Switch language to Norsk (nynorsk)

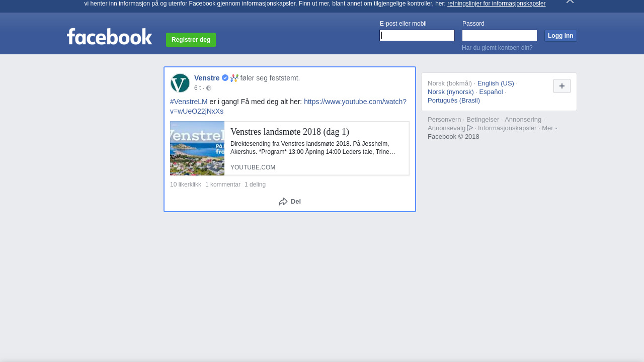[x=451, y=92]
